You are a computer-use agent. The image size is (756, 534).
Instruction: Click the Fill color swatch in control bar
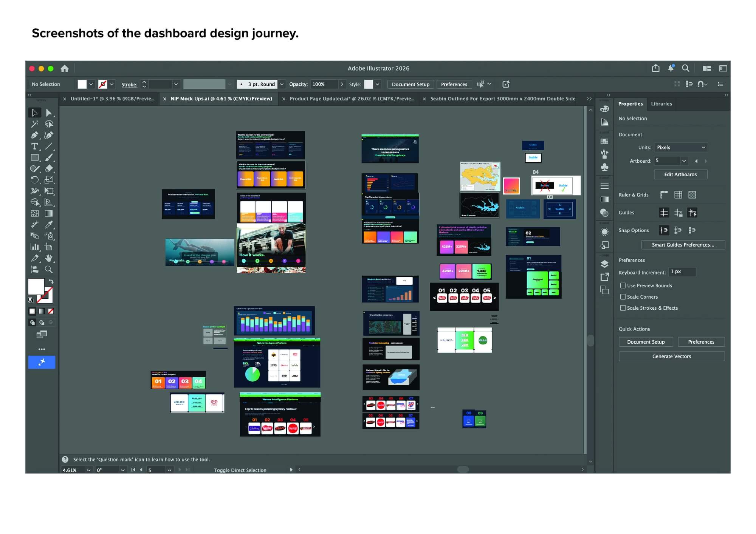[82, 84]
